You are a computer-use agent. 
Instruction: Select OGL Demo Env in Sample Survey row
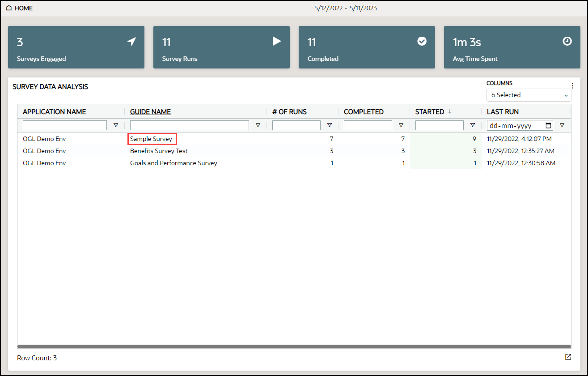(x=44, y=139)
